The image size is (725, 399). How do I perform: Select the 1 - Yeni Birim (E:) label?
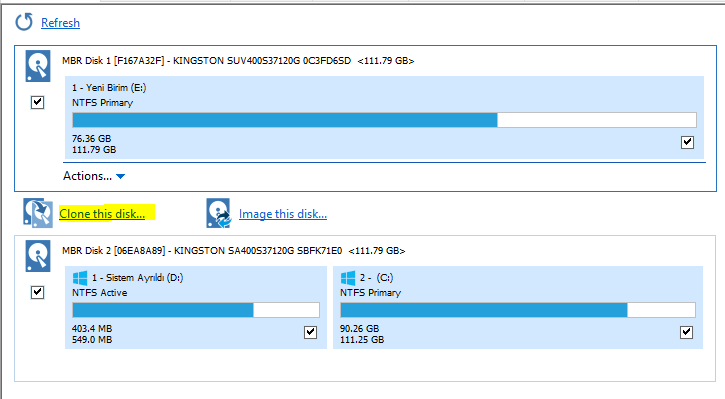click(109, 88)
